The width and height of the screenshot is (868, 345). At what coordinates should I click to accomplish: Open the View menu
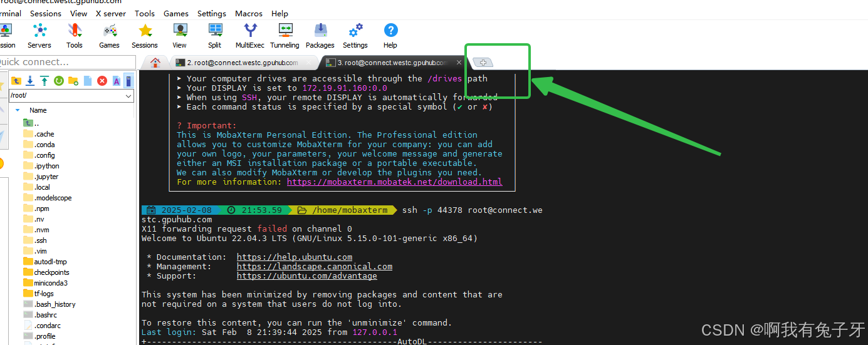(79, 13)
